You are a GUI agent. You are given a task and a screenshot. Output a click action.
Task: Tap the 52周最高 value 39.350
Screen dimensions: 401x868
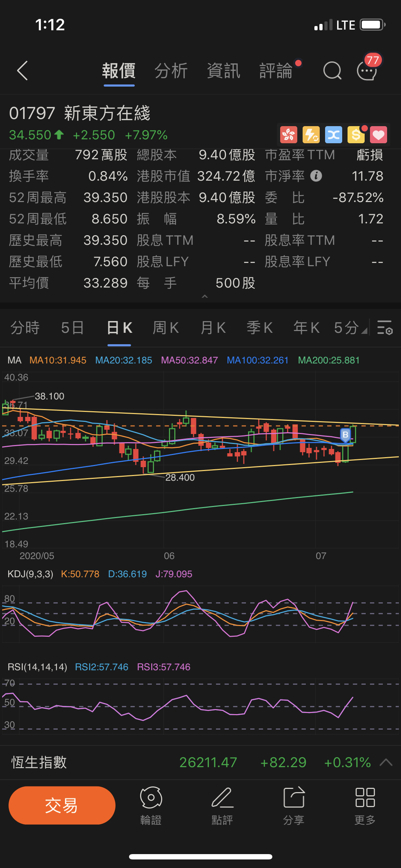coord(106,197)
